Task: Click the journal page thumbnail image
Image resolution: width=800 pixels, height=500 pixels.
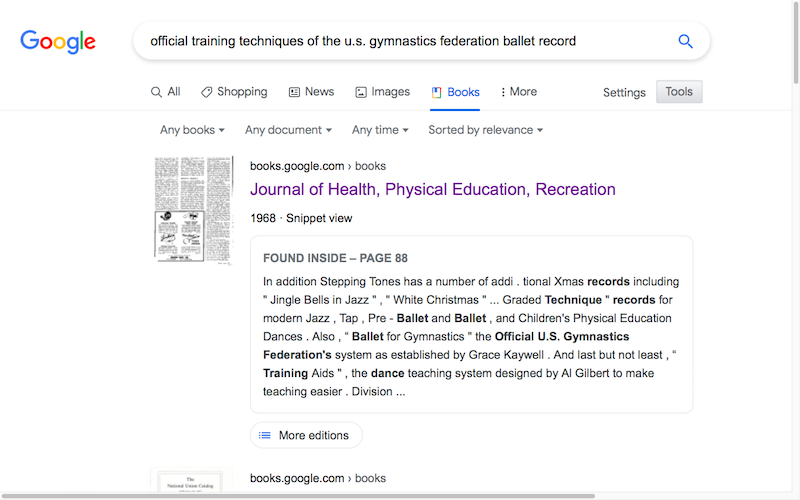Action: point(193,210)
